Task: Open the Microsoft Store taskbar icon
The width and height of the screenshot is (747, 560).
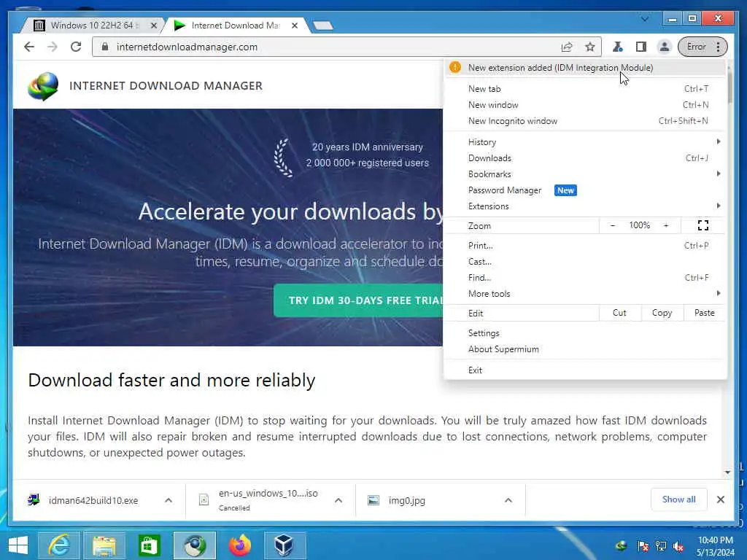Action: (x=149, y=545)
